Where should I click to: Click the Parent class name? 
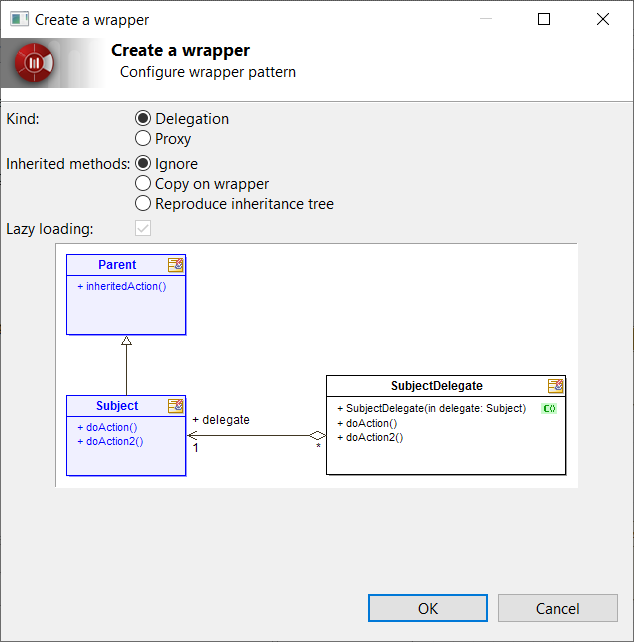coord(117,264)
